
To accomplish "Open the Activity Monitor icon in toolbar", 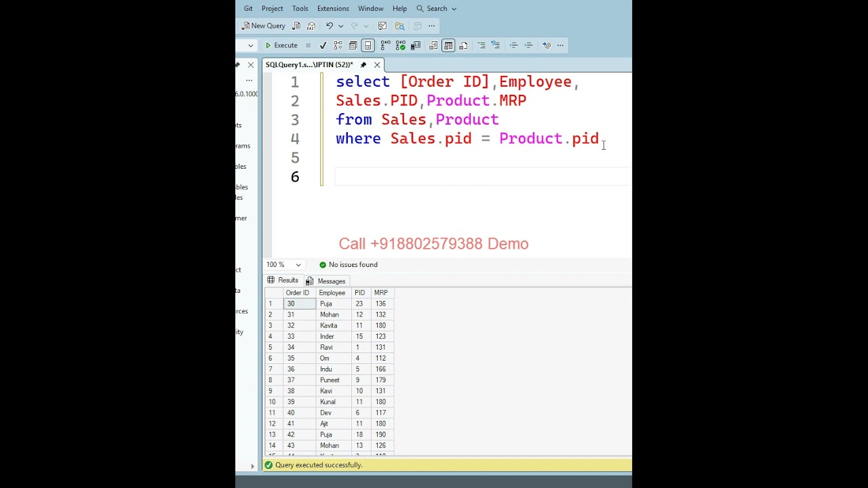I will click(x=382, y=26).
